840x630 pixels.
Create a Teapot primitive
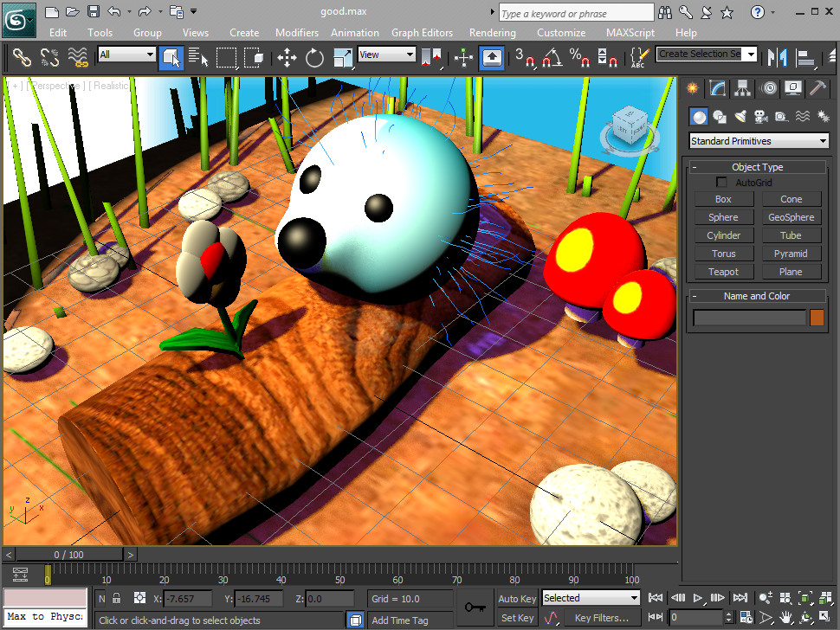click(x=724, y=272)
